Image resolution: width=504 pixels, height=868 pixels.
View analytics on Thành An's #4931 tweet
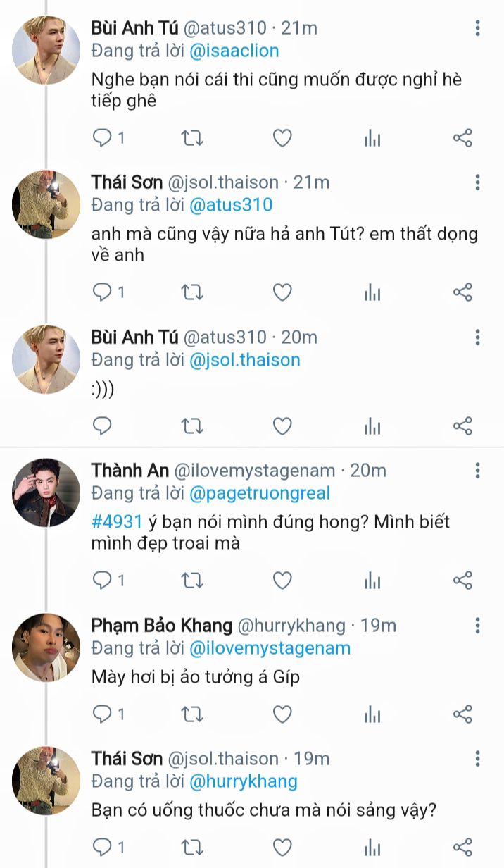(372, 581)
